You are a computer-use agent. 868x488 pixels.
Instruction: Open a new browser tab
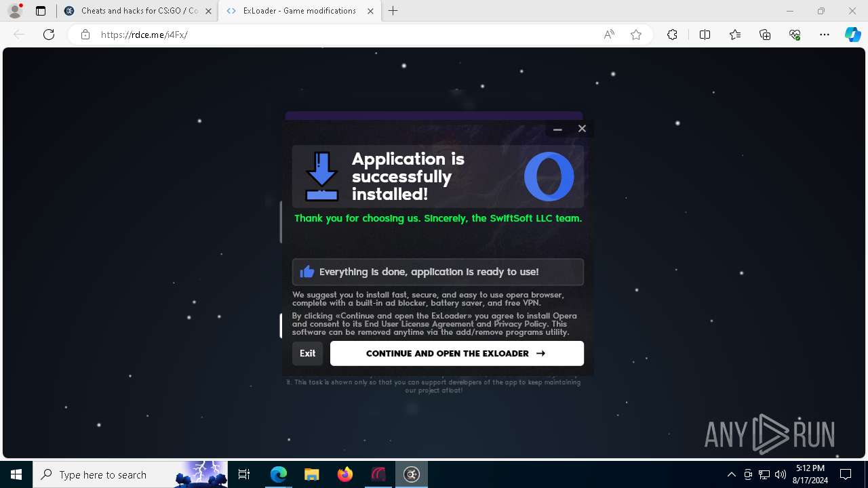click(393, 11)
